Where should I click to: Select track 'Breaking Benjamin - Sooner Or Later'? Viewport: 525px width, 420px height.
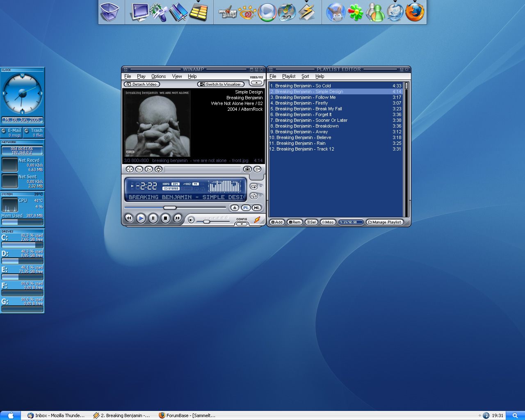point(335,120)
